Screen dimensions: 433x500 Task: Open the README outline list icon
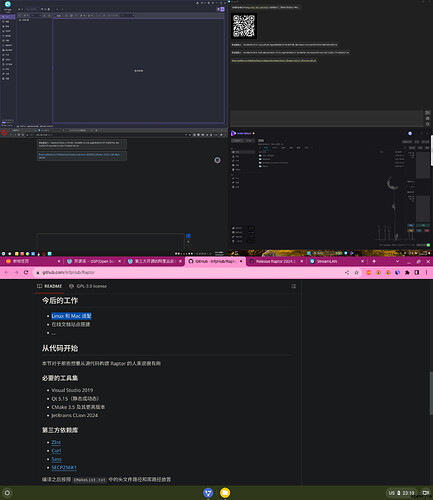point(293,286)
